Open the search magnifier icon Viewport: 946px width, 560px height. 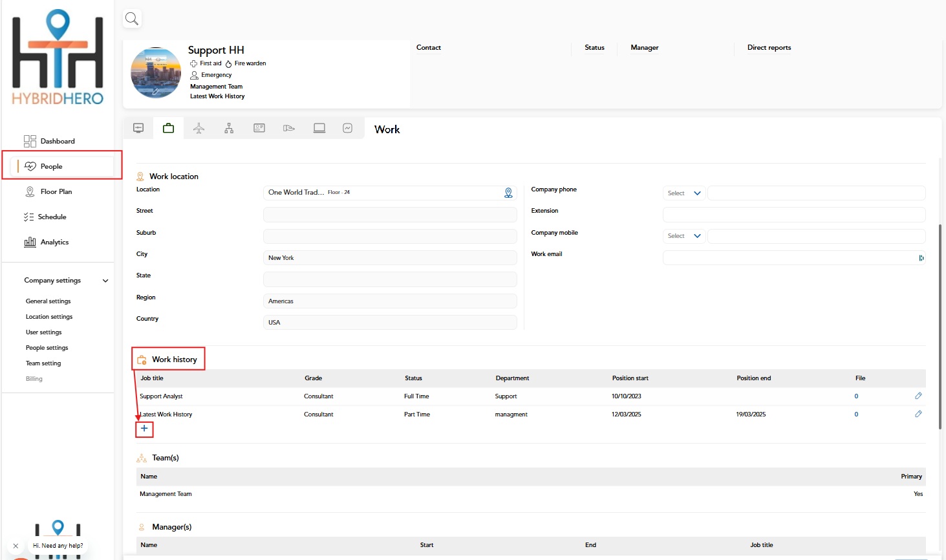(x=132, y=19)
